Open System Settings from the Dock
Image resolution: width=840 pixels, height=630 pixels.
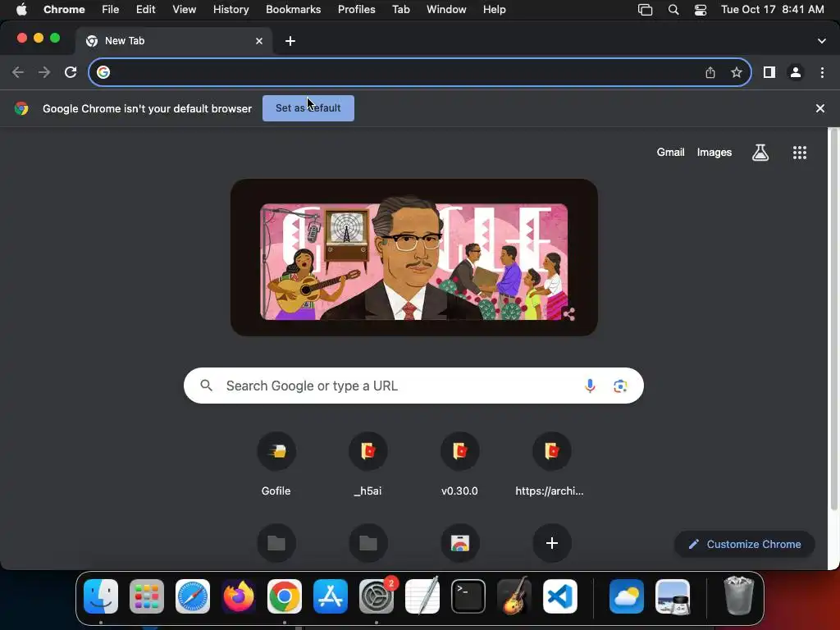click(377, 596)
